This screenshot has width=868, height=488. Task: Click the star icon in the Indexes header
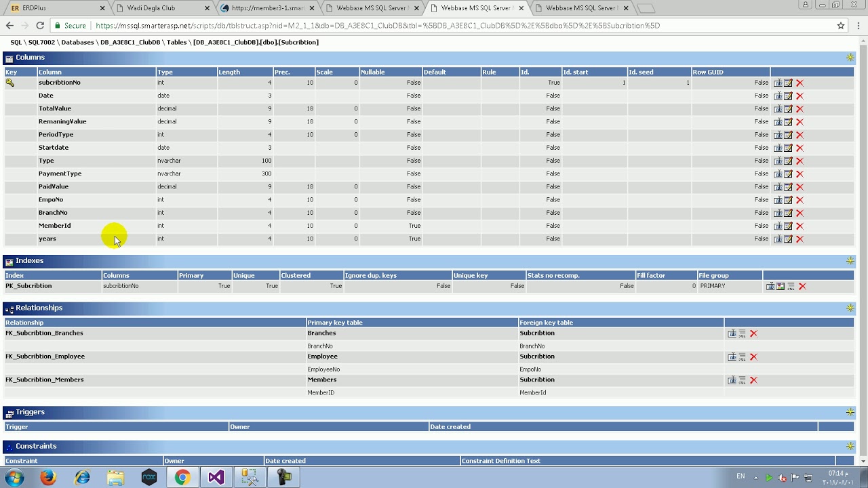(850, 261)
